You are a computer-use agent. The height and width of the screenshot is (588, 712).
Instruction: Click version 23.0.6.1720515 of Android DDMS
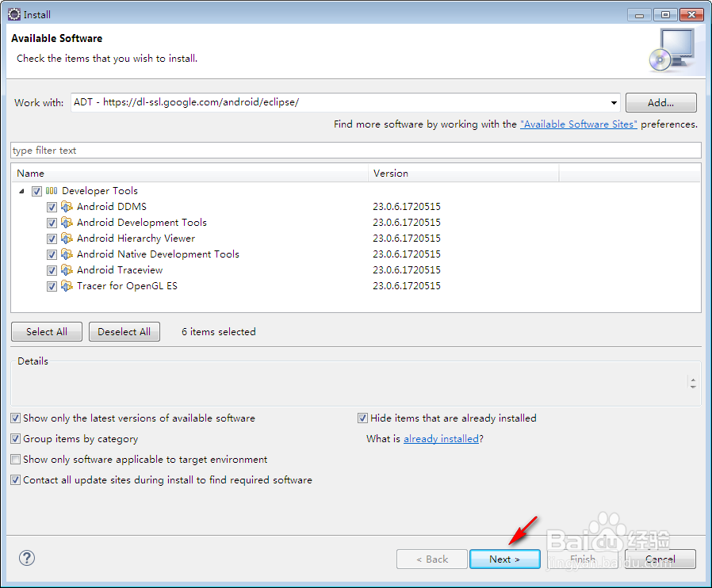point(407,207)
